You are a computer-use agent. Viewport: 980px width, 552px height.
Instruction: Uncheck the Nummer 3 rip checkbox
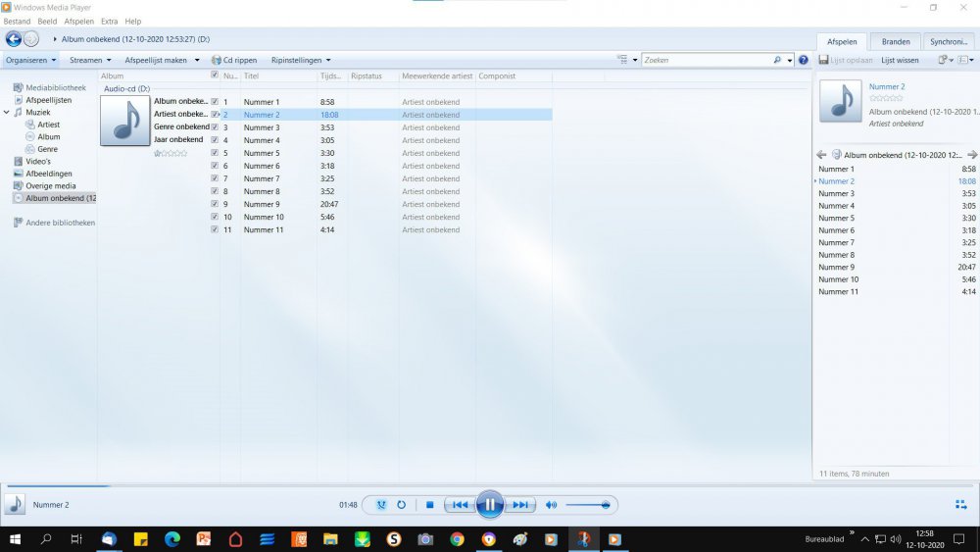pyautogui.click(x=215, y=126)
